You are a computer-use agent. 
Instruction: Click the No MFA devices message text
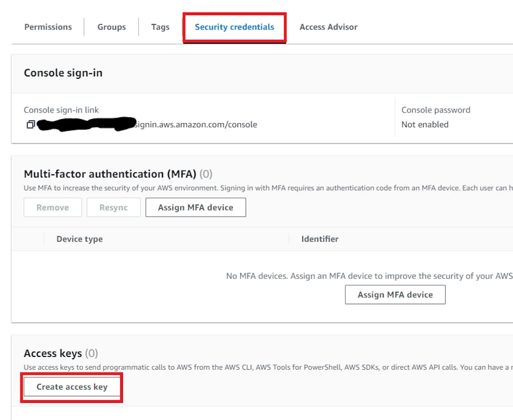(369, 276)
